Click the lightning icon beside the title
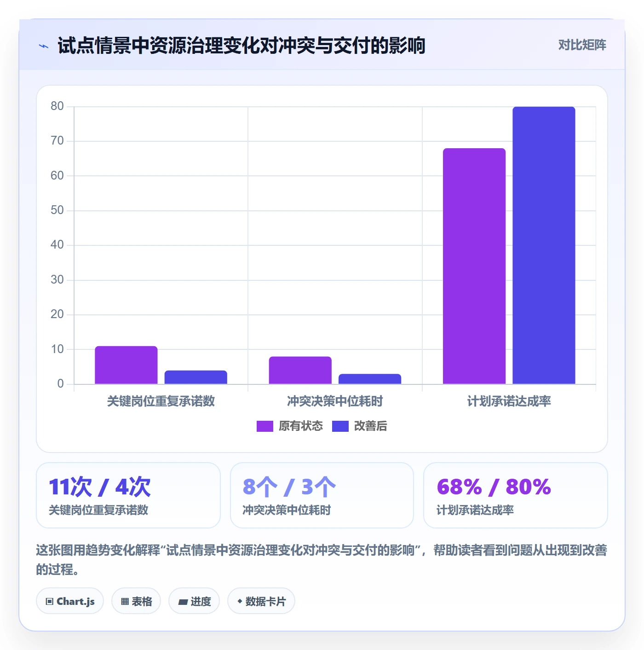Image resolution: width=644 pixels, height=650 pixels. (x=44, y=46)
